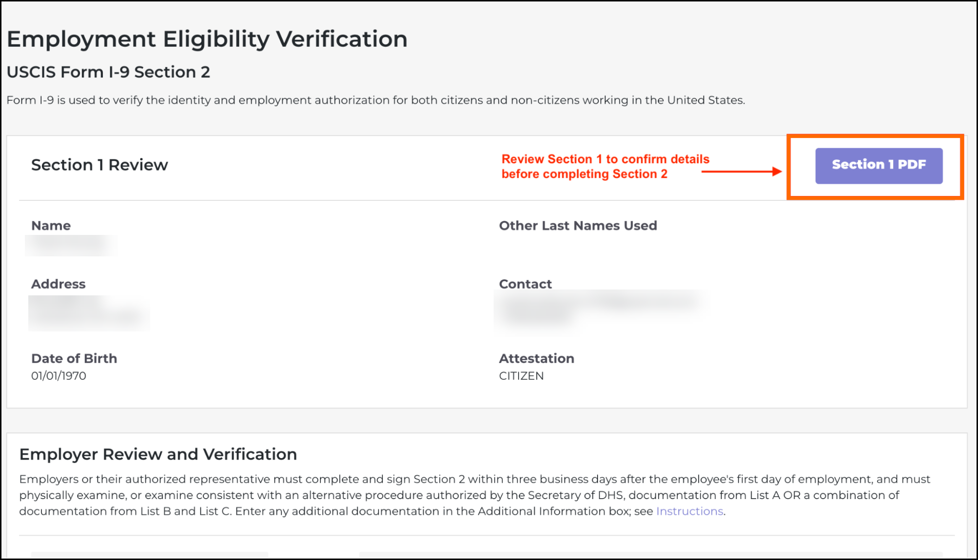The image size is (978, 560).
Task: Click the Instructions hyperlink
Action: point(689,511)
